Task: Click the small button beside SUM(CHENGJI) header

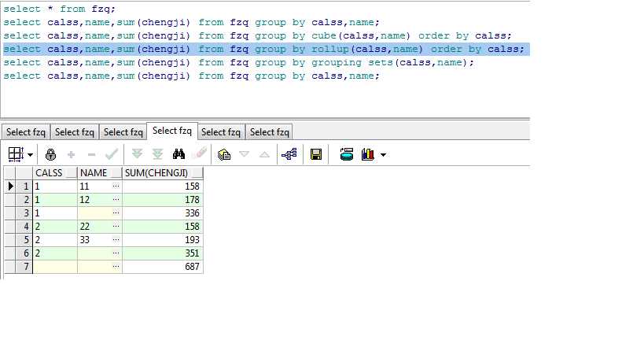Action: (197, 173)
